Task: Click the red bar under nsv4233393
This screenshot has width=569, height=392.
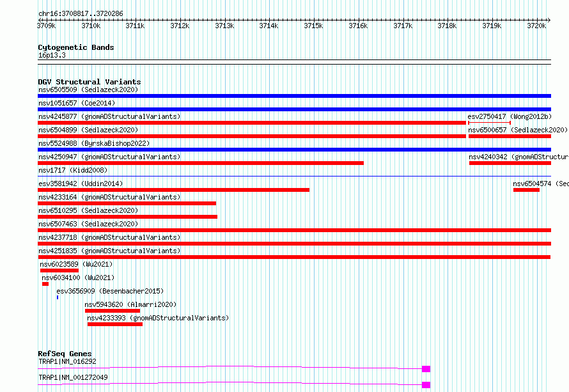Action: (115, 324)
